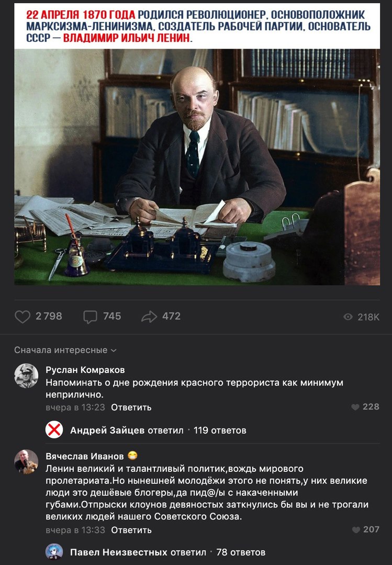Click Павел Неизвестных's reply avatar
This screenshot has height=565, width=392.
54,552
